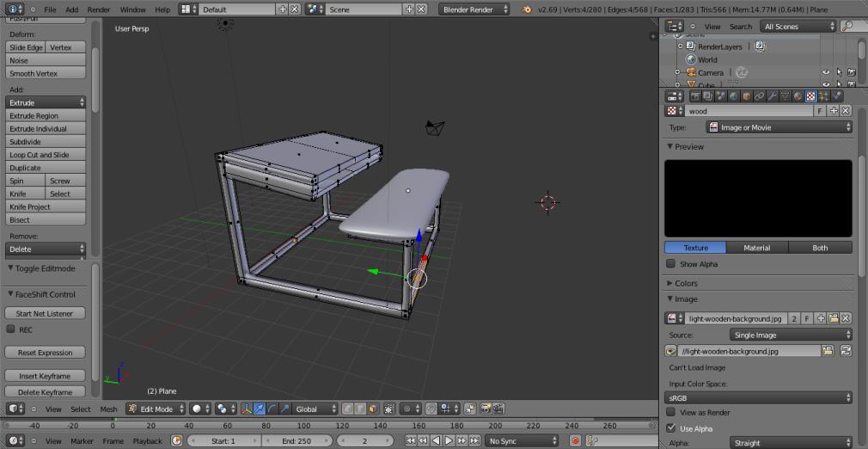The image size is (868, 449).
Task: Click the reload image icon
Action: click(846, 351)
